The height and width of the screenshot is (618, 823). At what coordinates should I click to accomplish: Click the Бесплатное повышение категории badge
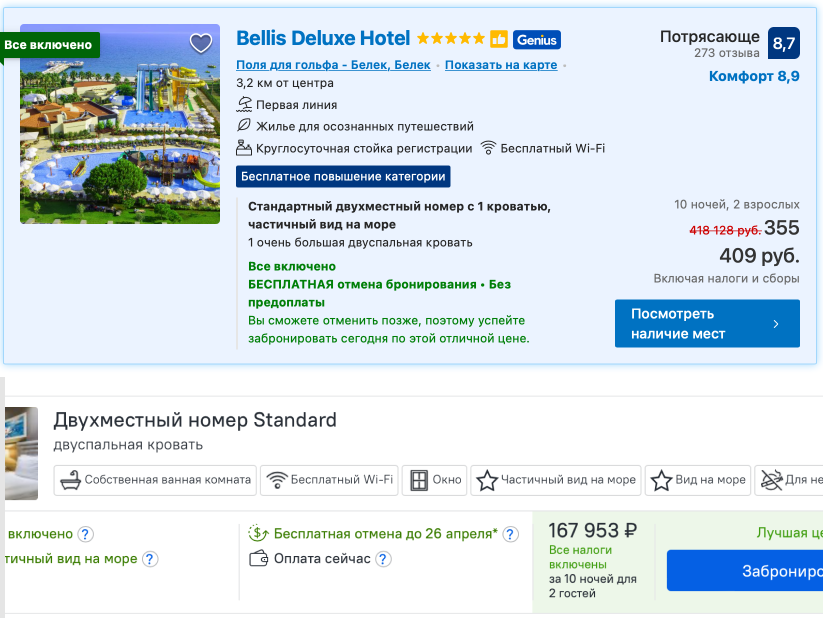coord(343,176)
